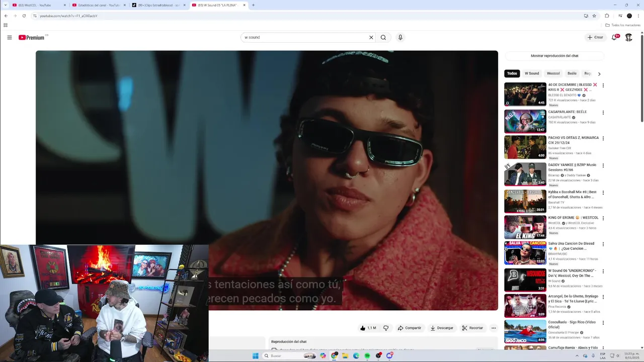Open Chrome from the taskbar
The height and width of the screenshot is (362, 644).
[334, 355]
